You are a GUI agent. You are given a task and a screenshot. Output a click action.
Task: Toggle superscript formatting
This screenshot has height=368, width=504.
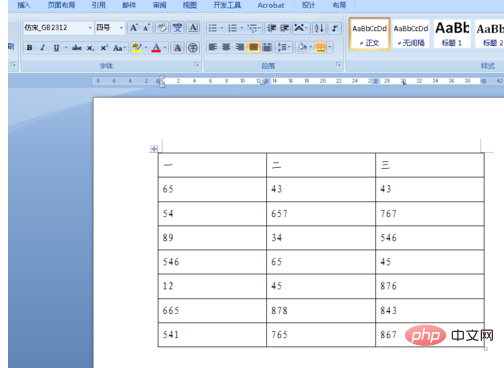[x=104, y=48]
